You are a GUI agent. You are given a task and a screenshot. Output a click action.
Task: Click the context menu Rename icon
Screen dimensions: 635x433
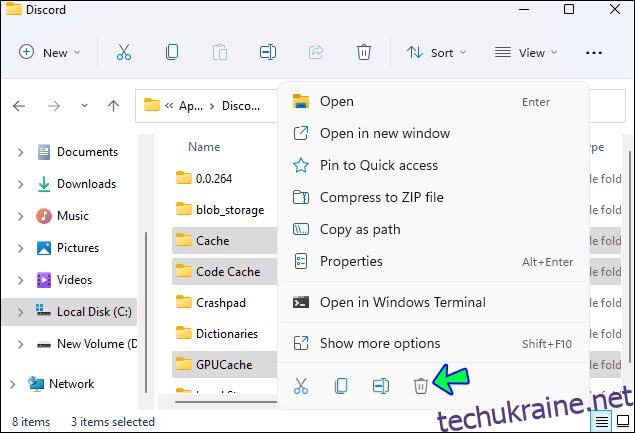(381, 386)
